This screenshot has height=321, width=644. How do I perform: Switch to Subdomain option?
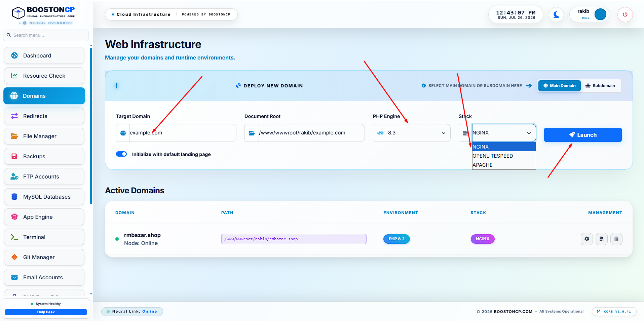(x=600, y=86)
